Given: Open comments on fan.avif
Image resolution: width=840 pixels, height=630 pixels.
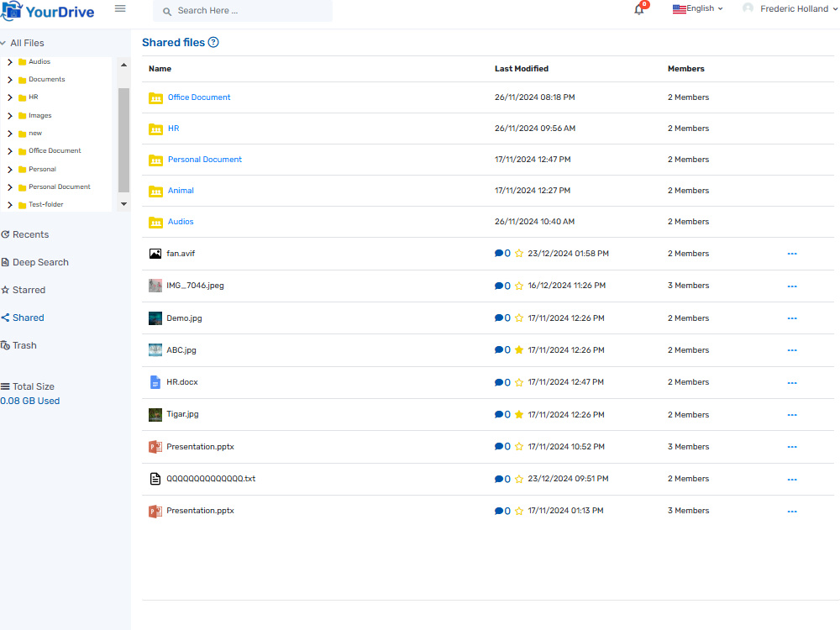Looking at the screenshot, I should click(502, 254).
